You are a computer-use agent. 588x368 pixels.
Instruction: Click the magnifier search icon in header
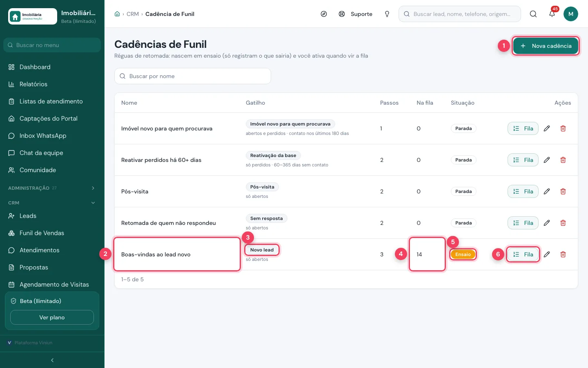click(x=533, y=14)
